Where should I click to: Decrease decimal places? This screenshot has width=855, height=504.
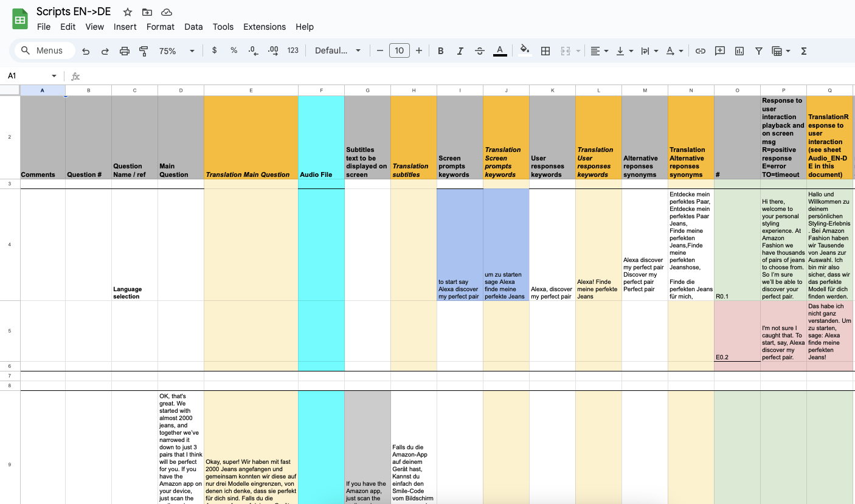(x=254, y=50)
